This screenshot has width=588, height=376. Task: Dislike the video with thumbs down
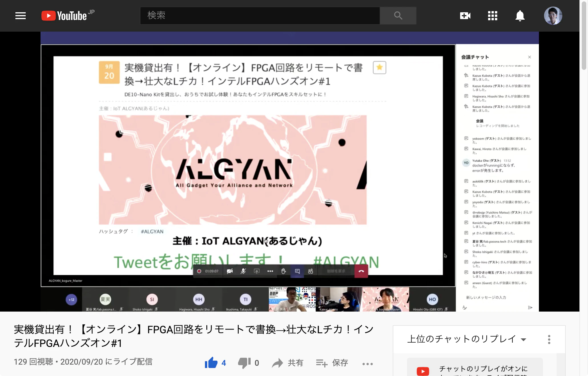(244, 363)
